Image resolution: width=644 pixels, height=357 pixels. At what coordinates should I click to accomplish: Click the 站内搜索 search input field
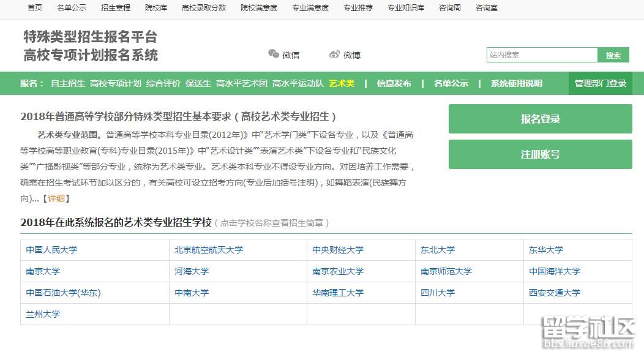click(x=542, y=54)
